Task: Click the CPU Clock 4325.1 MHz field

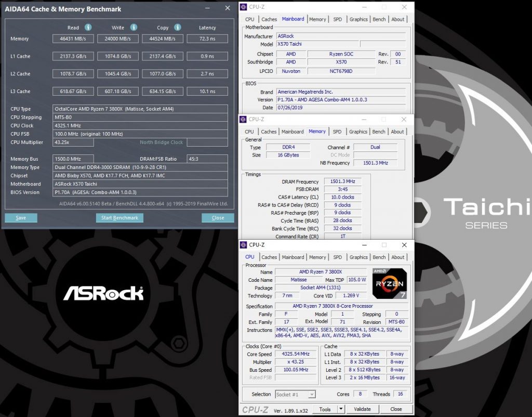Action: (140, 126)
